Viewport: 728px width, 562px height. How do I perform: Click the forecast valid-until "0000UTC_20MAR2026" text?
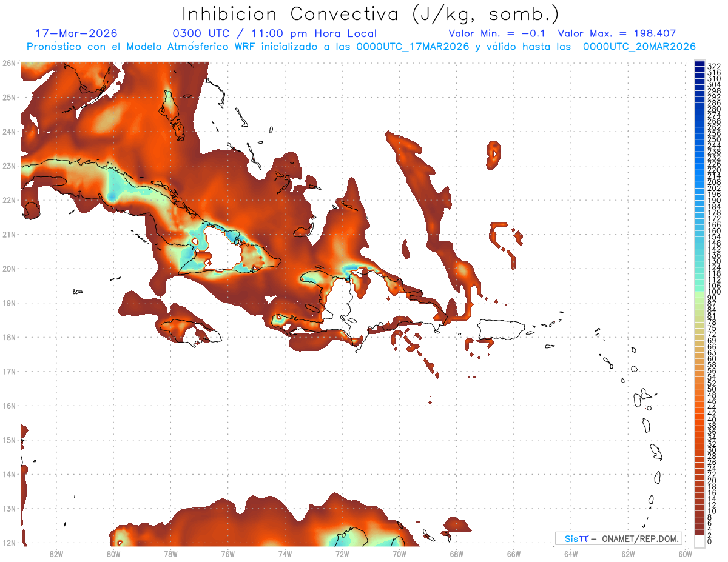click(x=639, y=47)
